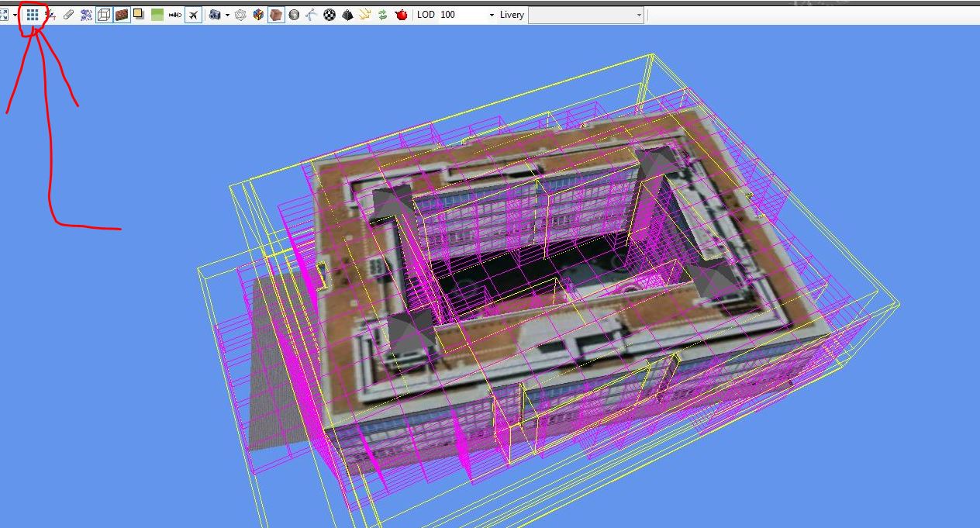Screen dimensions: 980x528
Task: Toggle the airplane silhouette icon
Action: click(x=194, y=15)
